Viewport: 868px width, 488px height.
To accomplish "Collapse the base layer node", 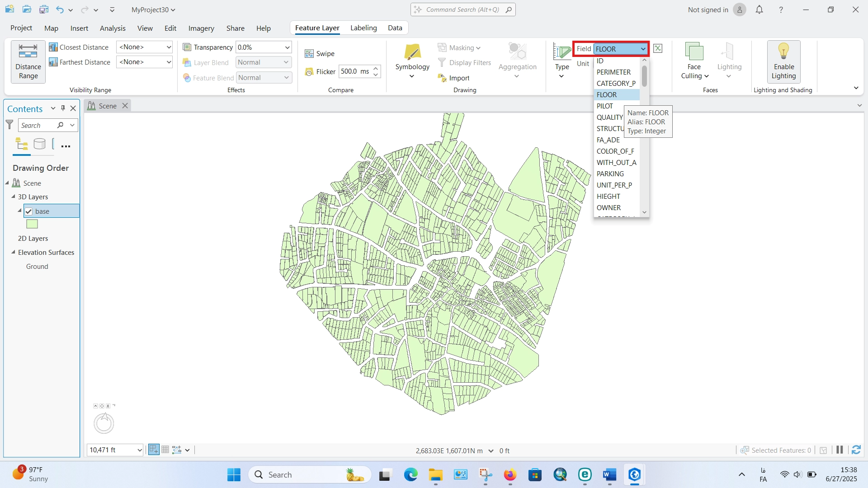I will [x=19, y=211].
